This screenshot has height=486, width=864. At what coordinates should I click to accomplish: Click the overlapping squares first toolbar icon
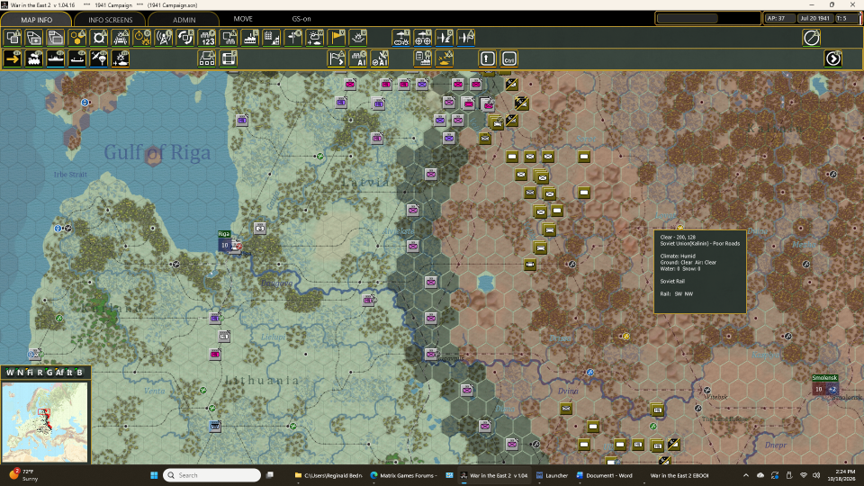pyautogui.click(x=13, y=37)
